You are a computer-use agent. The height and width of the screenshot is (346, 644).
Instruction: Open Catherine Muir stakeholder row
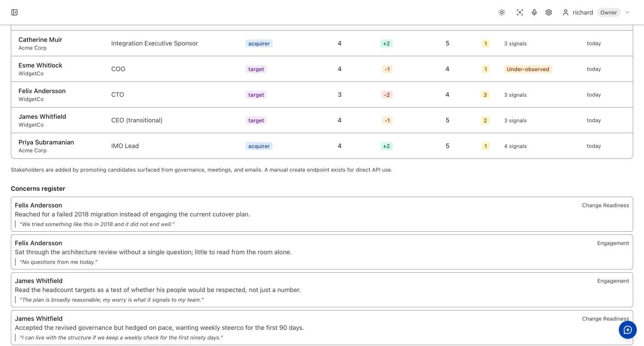pos(322,43)
